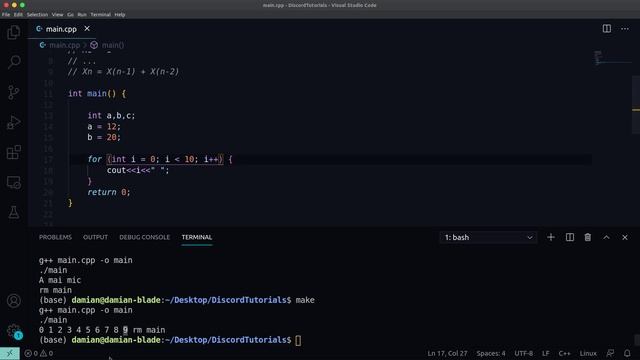Open Accounts menu in activity bar
The width and height of the screenshot is (640, 360).
[x=14, y=301]
